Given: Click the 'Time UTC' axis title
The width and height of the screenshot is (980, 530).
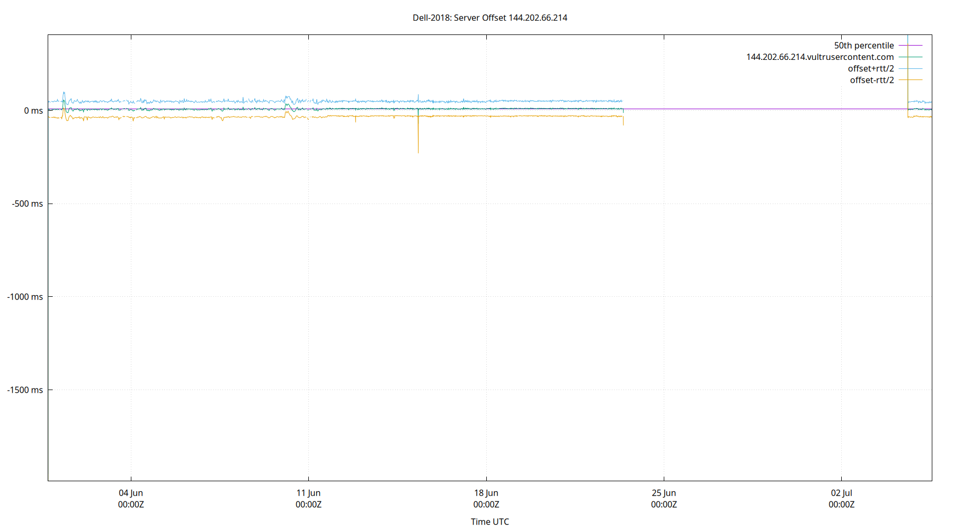Looking at the screenshot, I should point(490,522).
